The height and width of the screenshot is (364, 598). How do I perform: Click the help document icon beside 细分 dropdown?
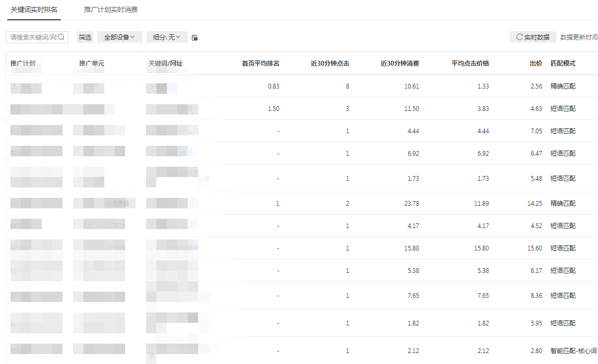[194, 37]
